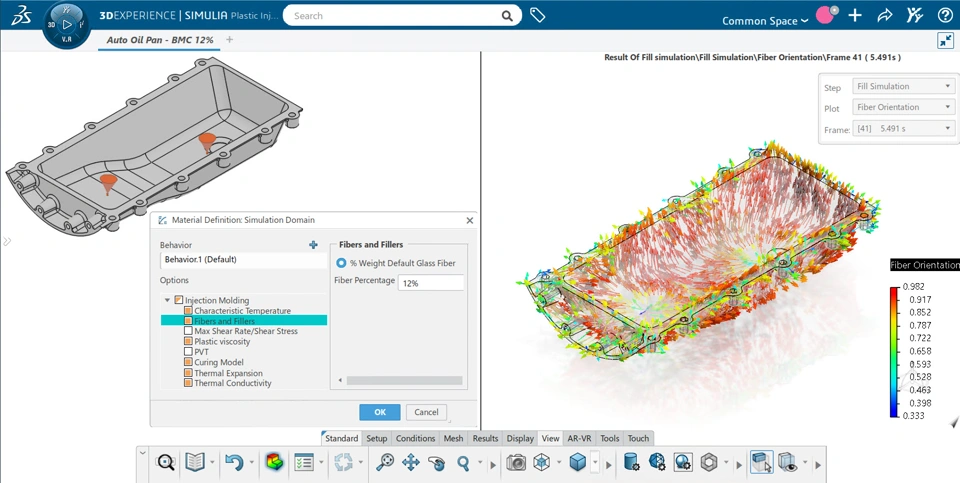Switch to the Mesh tab
The image size is (960, 483).
(x=453, y=438)
